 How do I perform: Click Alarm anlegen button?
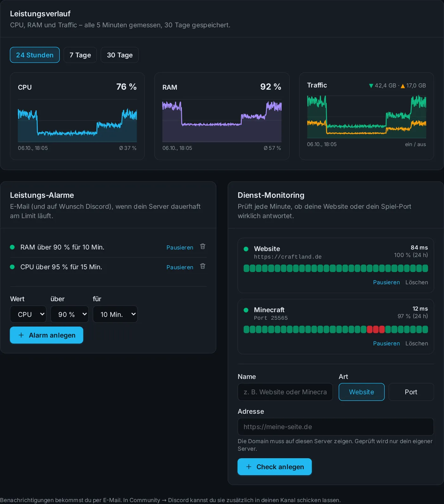[x=47, y=335]
